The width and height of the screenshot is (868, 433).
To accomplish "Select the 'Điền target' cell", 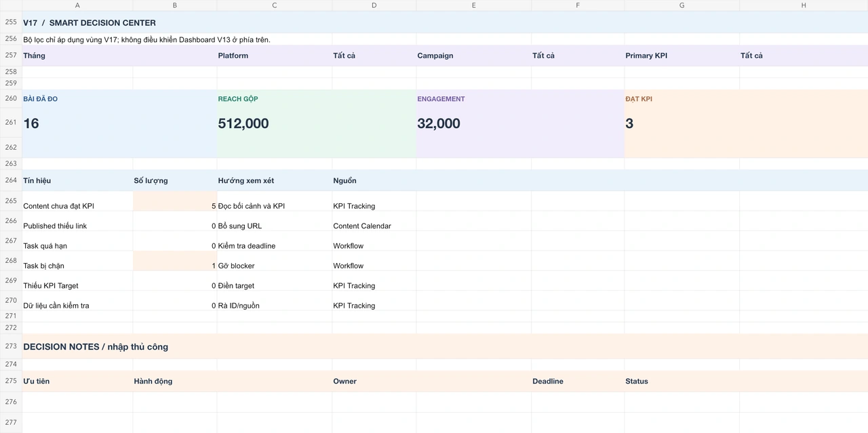I will (x=275, y=281).
